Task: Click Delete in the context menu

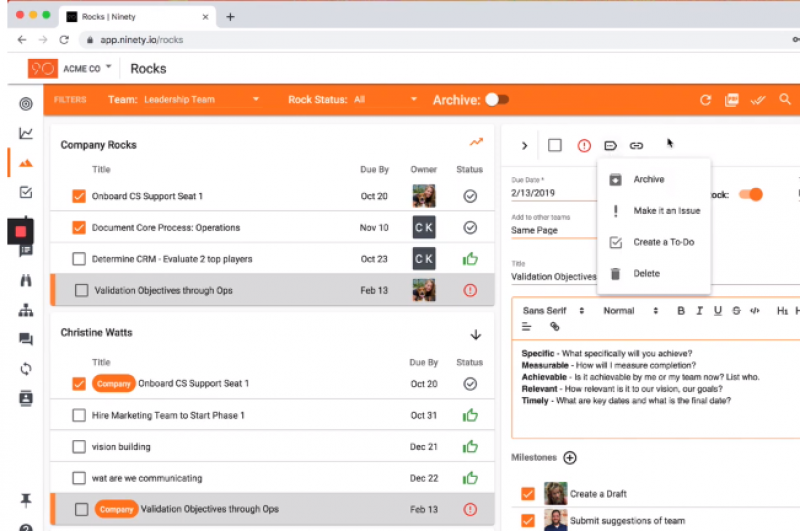Action: (x=646, y=273)
